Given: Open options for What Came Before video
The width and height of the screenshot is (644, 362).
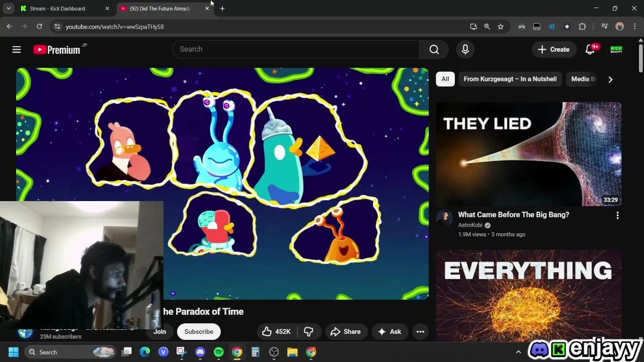Looking at the screenshot, I should click(617, 215).
